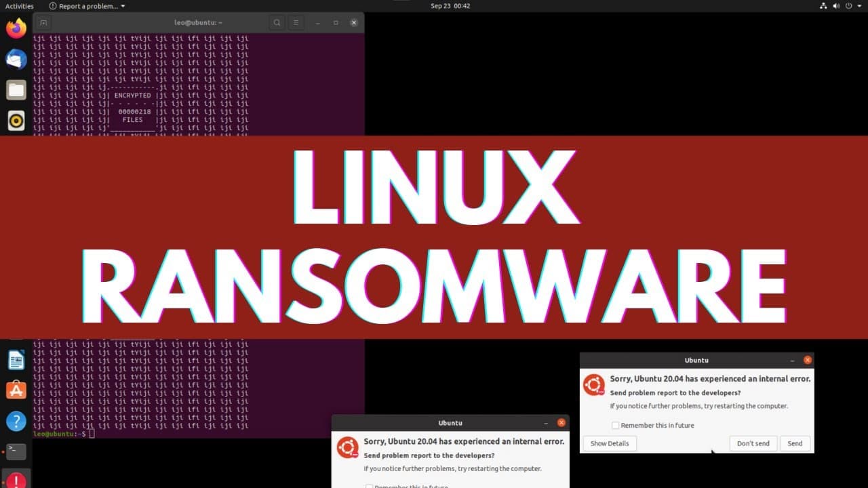Select the Terminal icon in the dock
868x488 pixels.
pyautogui.click(x=16, y=451)
